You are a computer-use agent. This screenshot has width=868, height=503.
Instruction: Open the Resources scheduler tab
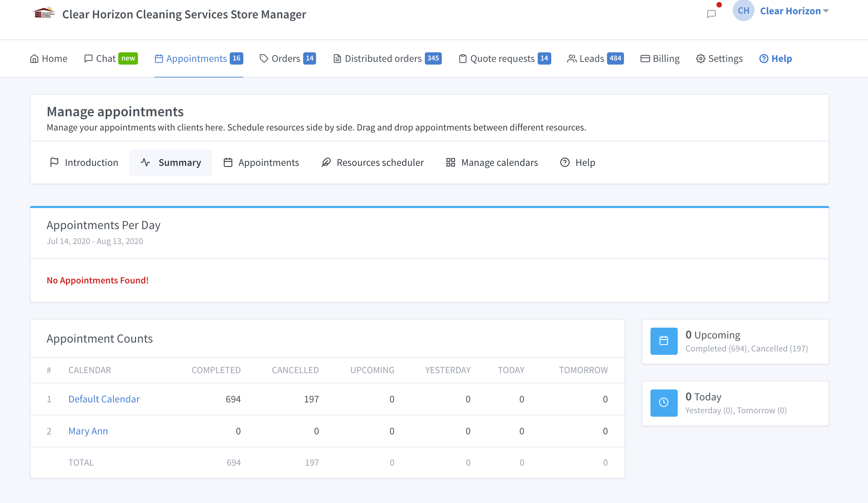(372, 162)
